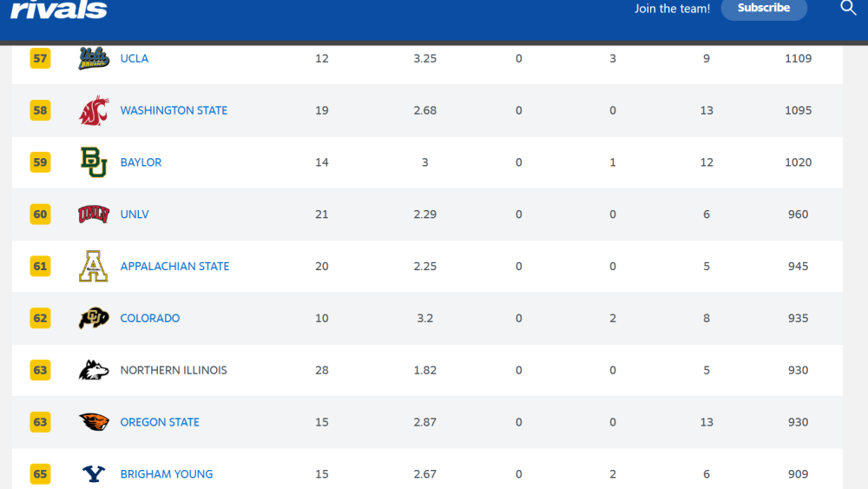Open the Washington State team link
This screenshot has height=489, width=868.
(x=174, y=111)
